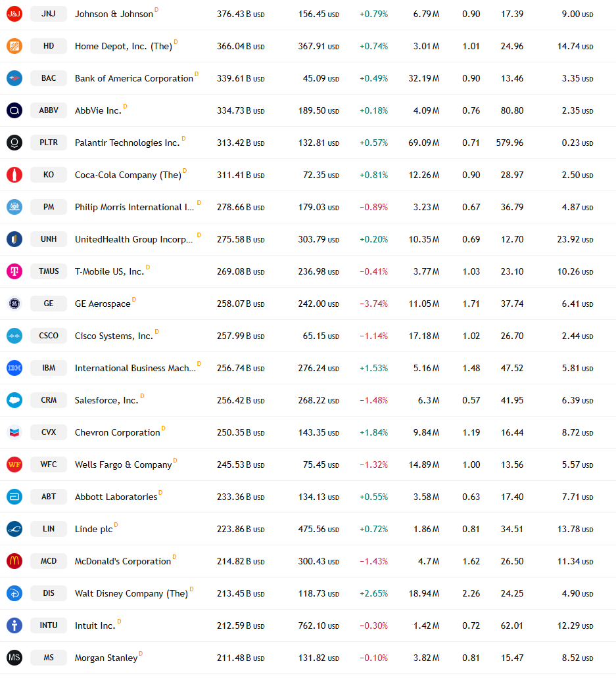Open Bank of America Corporation link
This screenshot has height=680, width=616.
(x=134, y=78)
